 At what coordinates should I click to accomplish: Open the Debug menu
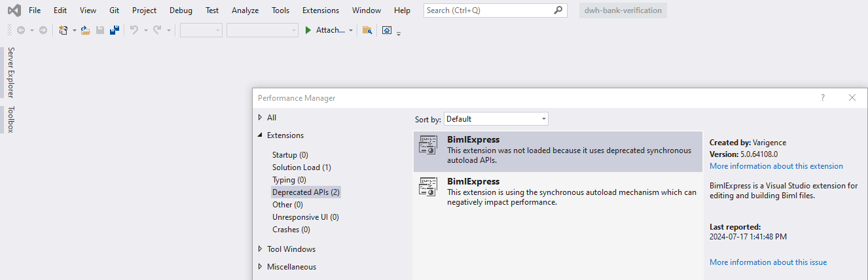pos(181,10)
